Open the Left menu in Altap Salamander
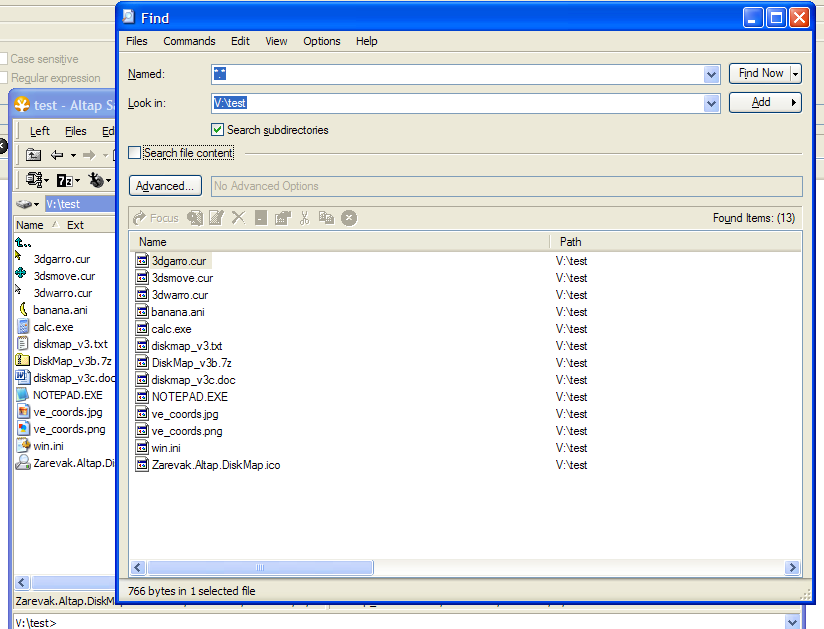The width and height of the screenshot is (824, 629). tap(39, 131)
